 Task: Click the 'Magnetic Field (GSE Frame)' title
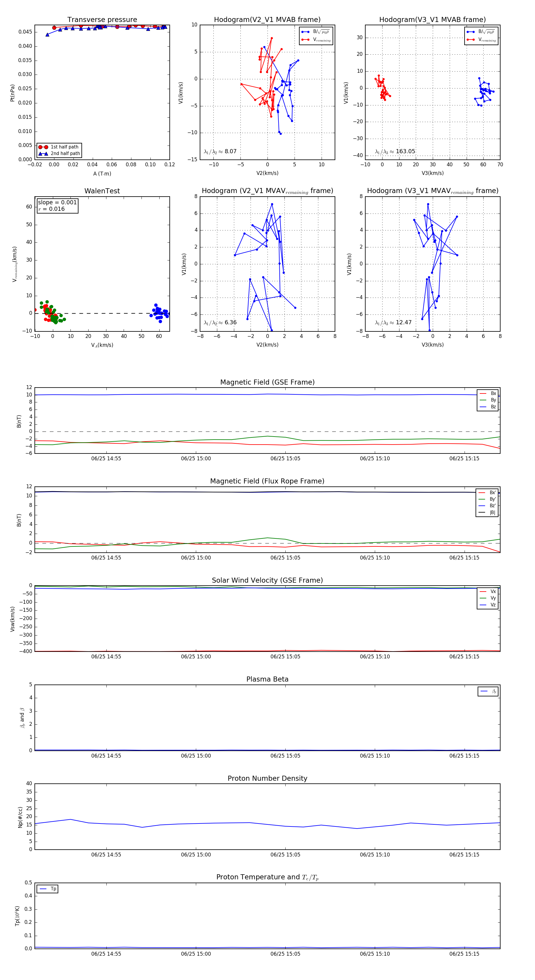(267, 382)
